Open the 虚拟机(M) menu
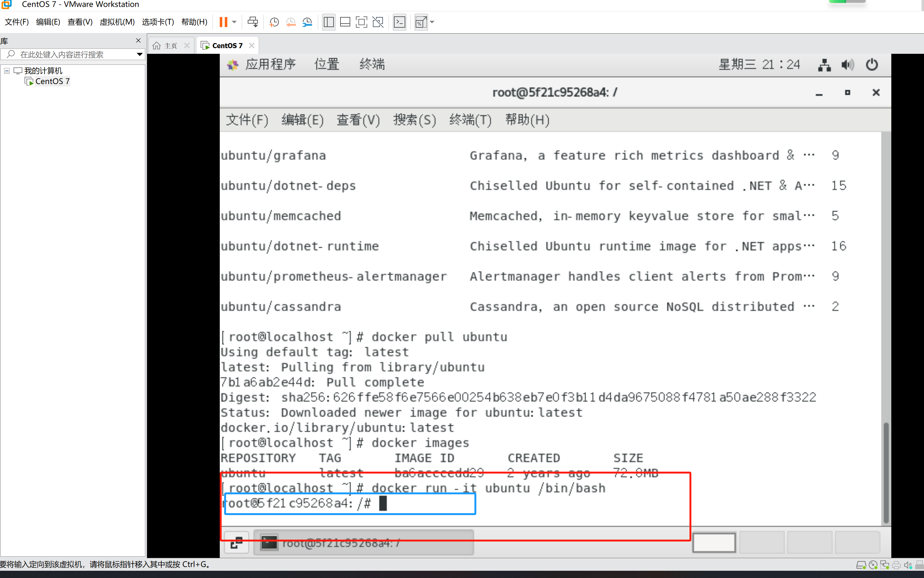This screenshot has height=578, width=924. [x=117, y=22]
